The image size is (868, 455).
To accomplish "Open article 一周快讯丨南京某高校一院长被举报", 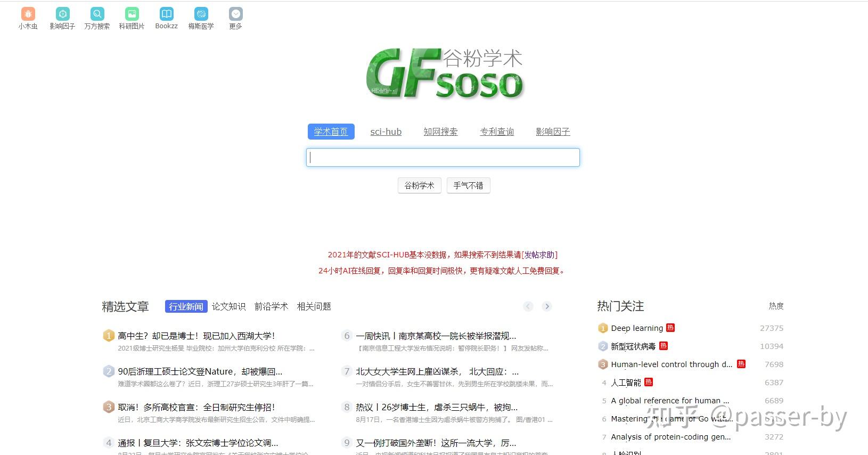I will point(436,336).
